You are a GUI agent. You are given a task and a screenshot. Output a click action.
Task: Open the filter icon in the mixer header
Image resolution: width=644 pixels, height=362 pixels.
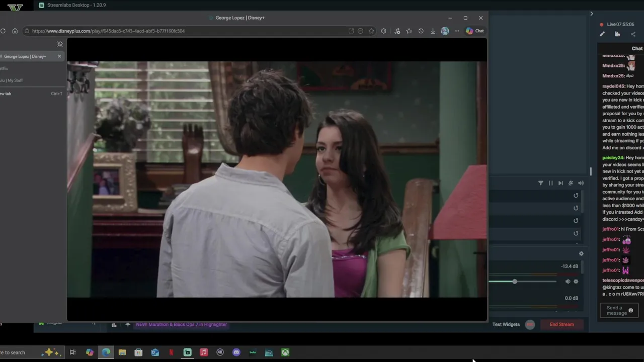coord(541,183)
